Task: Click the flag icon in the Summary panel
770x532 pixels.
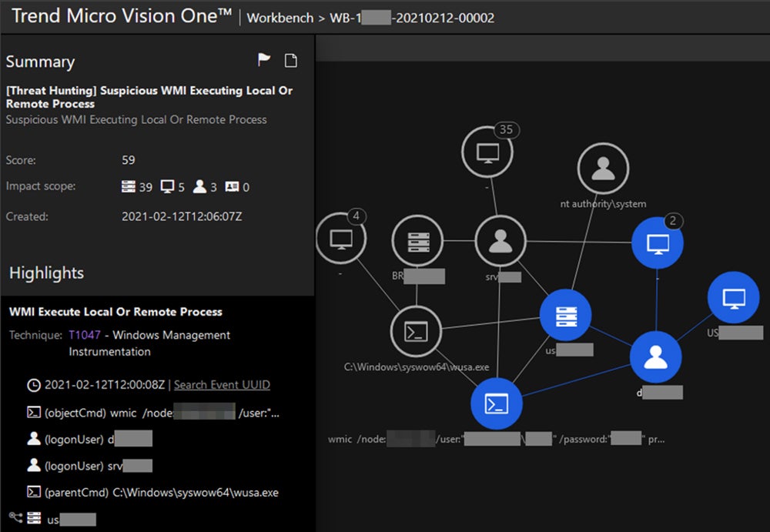Action: [263, 59]
